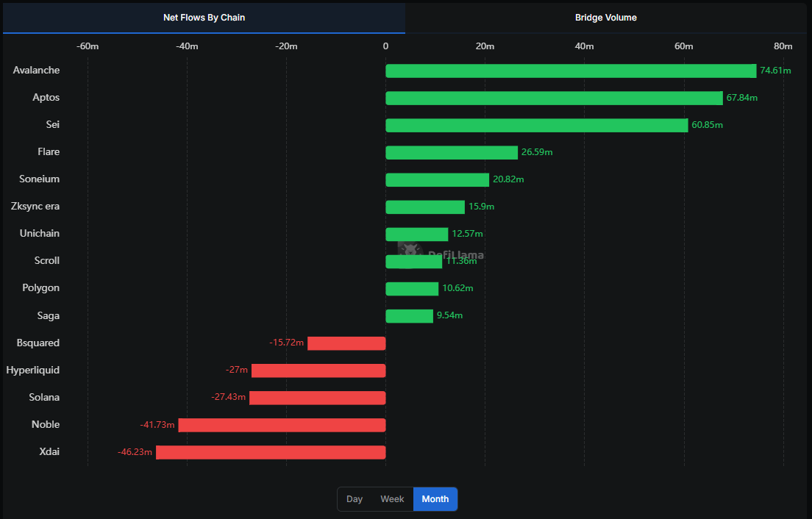Click the Bsquared -15.72m value label
This screenshot has width=812, height=519.
pos(286,343)
